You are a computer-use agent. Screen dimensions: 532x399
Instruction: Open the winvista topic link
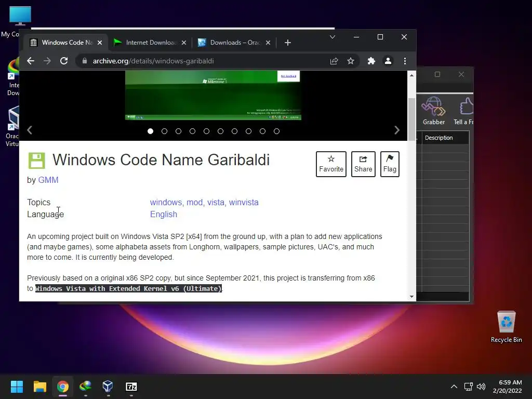coord(244,203)
